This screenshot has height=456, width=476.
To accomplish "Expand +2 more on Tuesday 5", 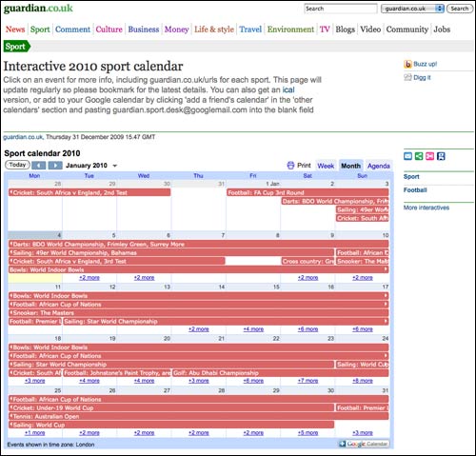I will [x=89, y=278].
